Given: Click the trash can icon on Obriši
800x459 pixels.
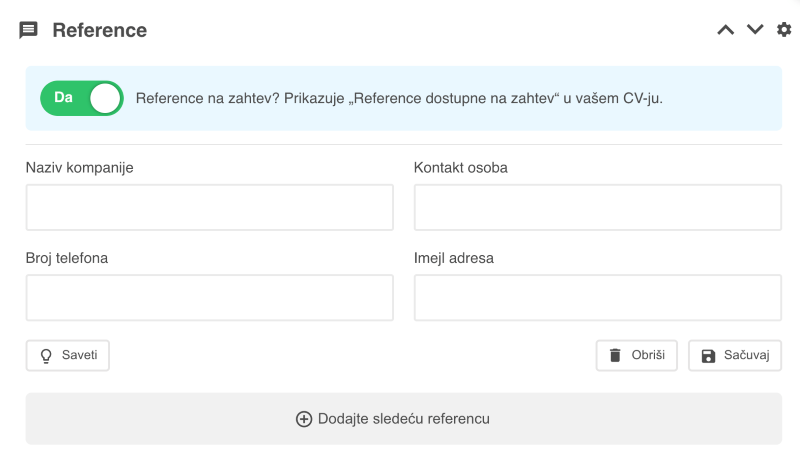Looking at the screenshot, I should coord(615,355).
